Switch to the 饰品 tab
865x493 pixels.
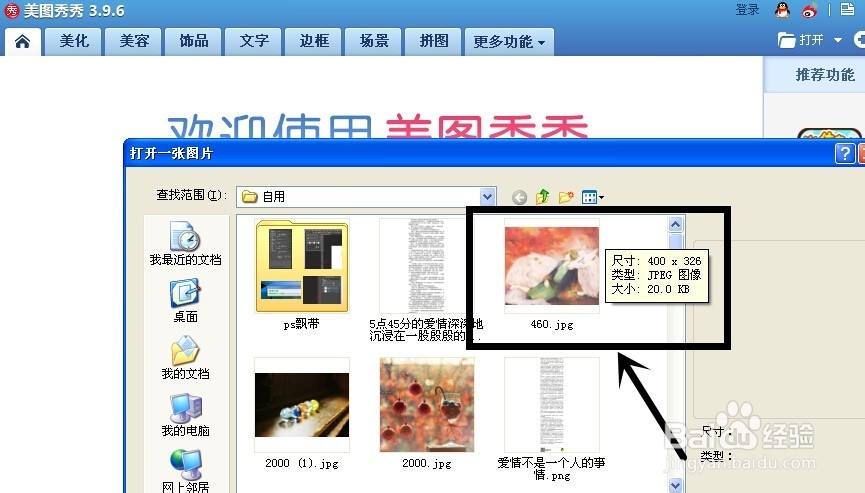[x=194, y=41]
